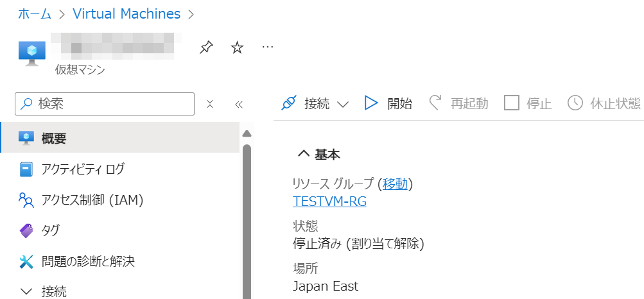Pin the virtual machine to dashboard
Image resolution: width=644 pixels, height=299 pixels.
pos(206,48)
